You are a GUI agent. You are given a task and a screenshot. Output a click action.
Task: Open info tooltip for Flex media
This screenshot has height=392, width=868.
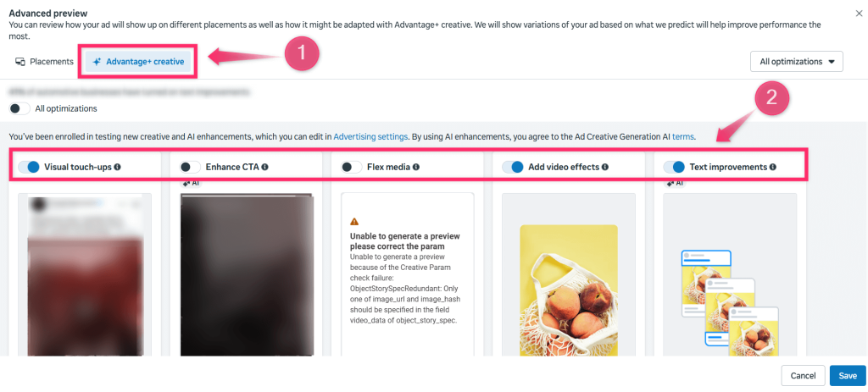pos(415,167)
